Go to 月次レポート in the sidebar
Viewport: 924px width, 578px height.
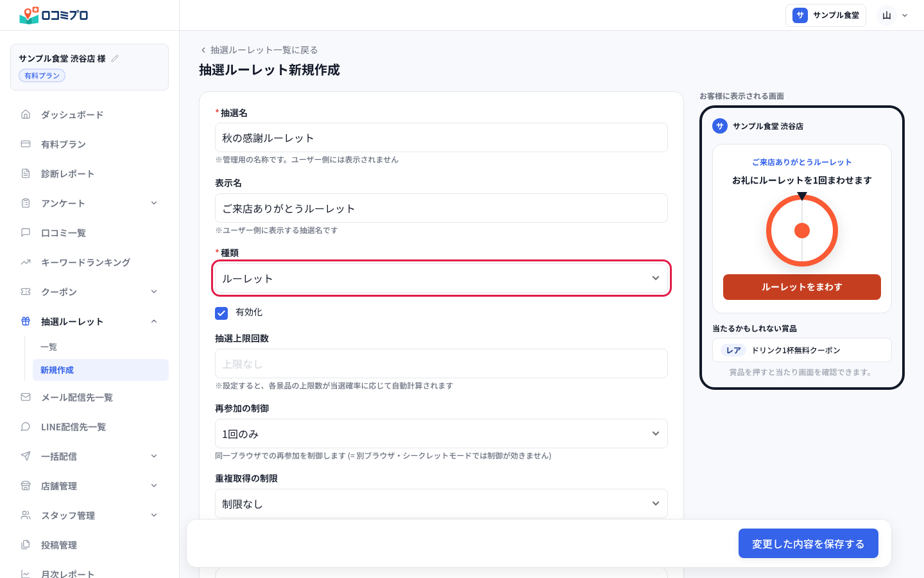90,574
